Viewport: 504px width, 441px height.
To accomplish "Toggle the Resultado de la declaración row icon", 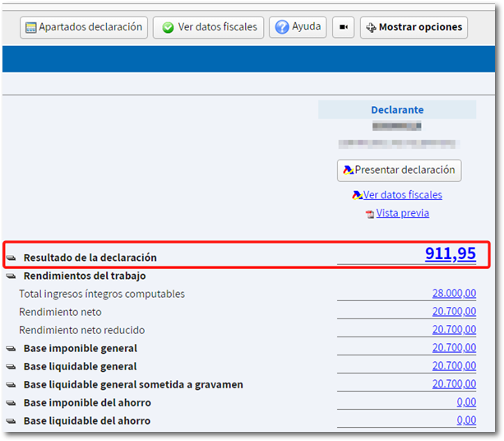I will [x=11, y=258].
